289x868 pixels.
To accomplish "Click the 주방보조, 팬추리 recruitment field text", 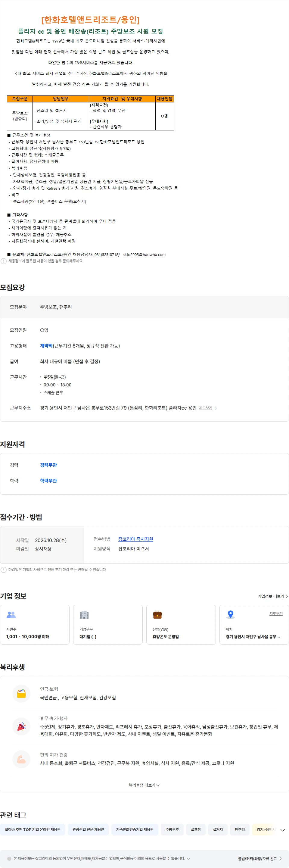I will click(x=56, y=307).
